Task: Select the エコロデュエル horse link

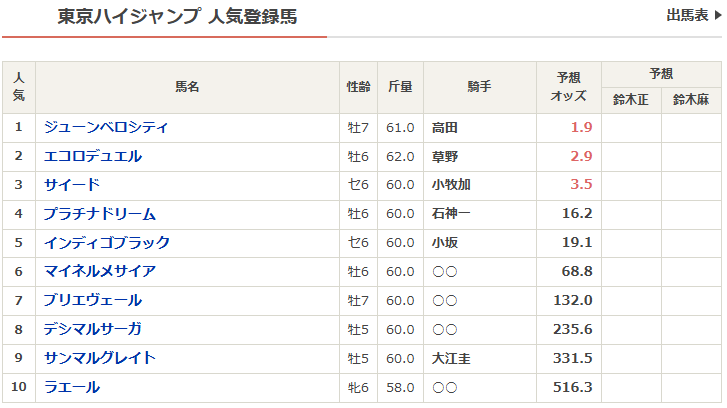Action: [x=93, y=156]
